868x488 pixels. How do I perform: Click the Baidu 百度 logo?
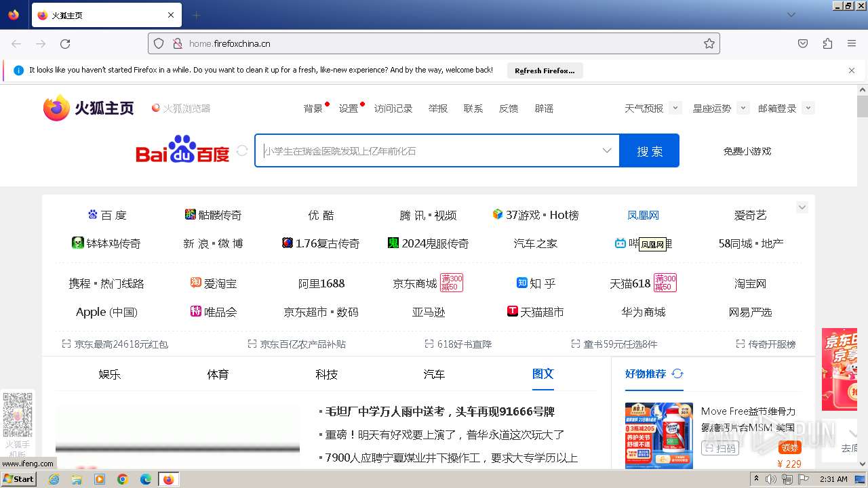pyautogui.click(x=182, y=150)
